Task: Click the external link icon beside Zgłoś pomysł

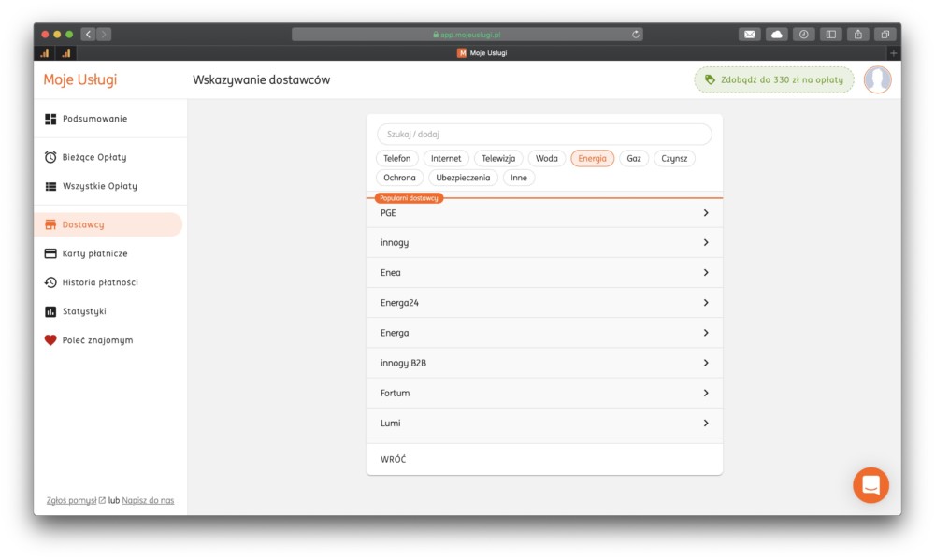Action: [102, 500]
